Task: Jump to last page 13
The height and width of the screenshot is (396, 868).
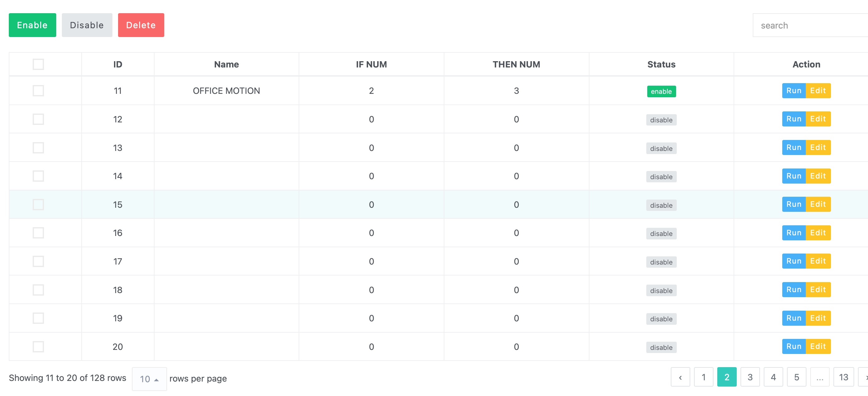Action: (x=843, y=377)
